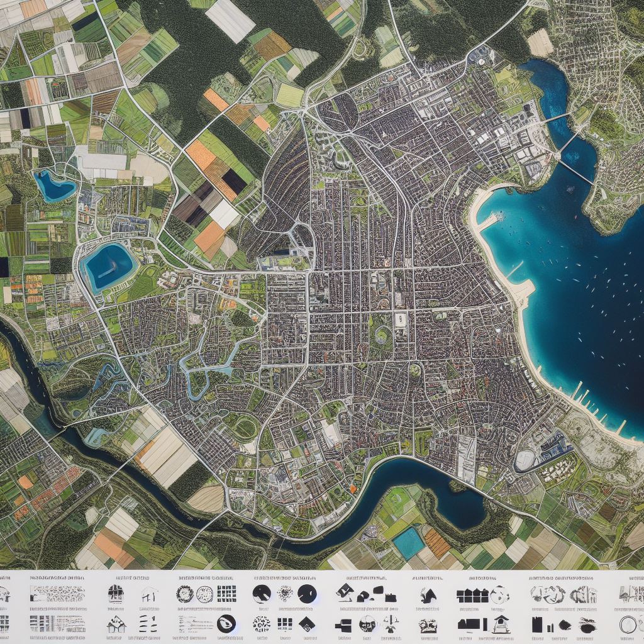Click the gazebo pavilion legend icon

(x=501, y=623)
